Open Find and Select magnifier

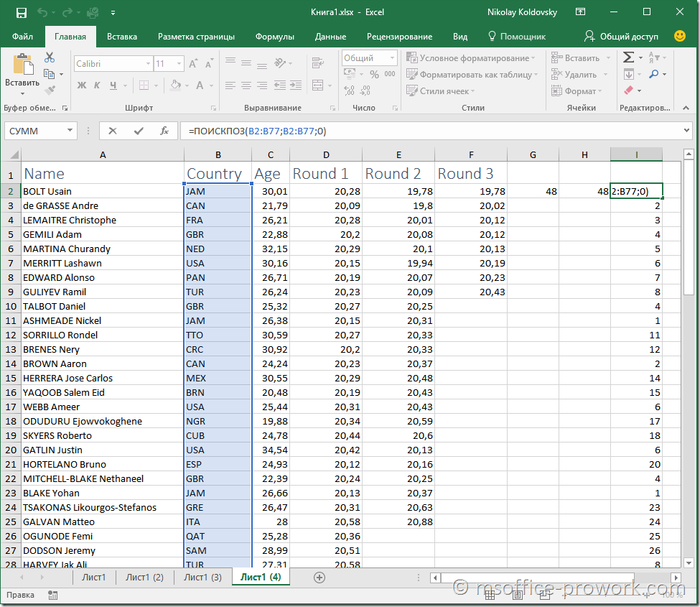(654, 74)
